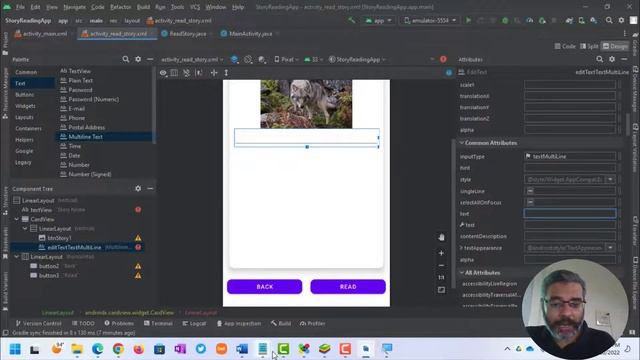Open design surface layers icon

(234, 60)
